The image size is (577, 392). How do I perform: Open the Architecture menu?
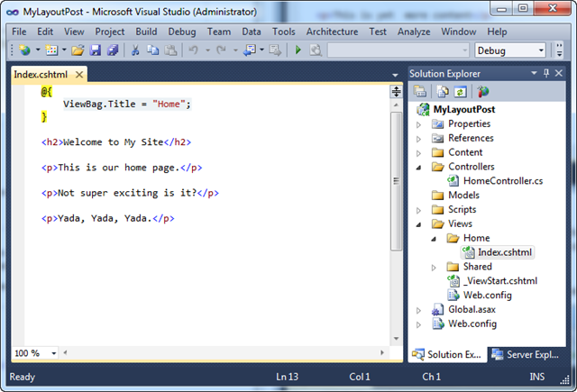tap(332, 32)
